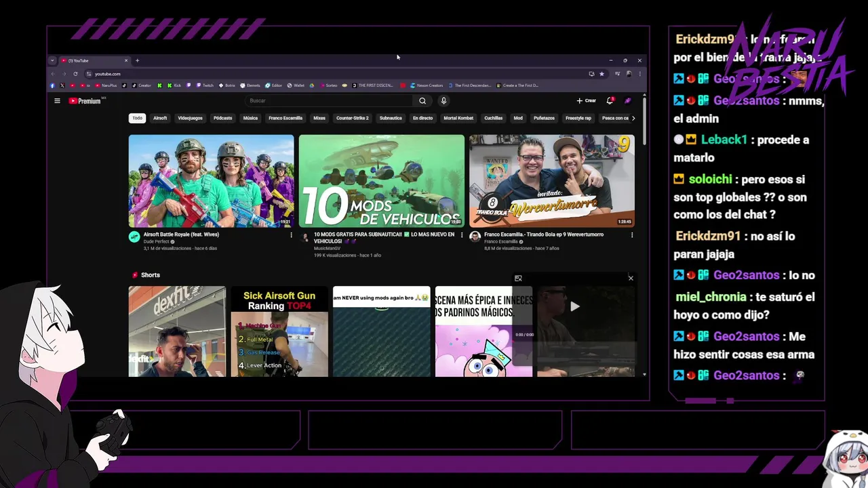This screenshot has height=488, width=868.
Task: Select the Airsoft filter chip
Action: click(x=160, y=118)
